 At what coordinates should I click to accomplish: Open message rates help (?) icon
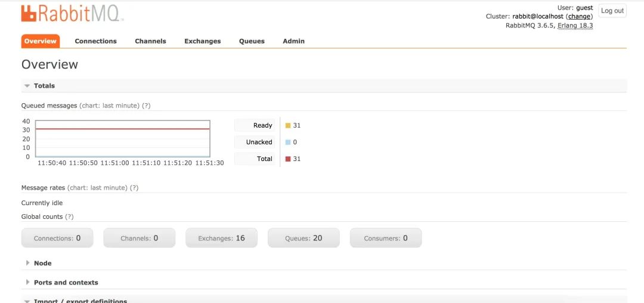pyautogui.click(x=134, y=188)
